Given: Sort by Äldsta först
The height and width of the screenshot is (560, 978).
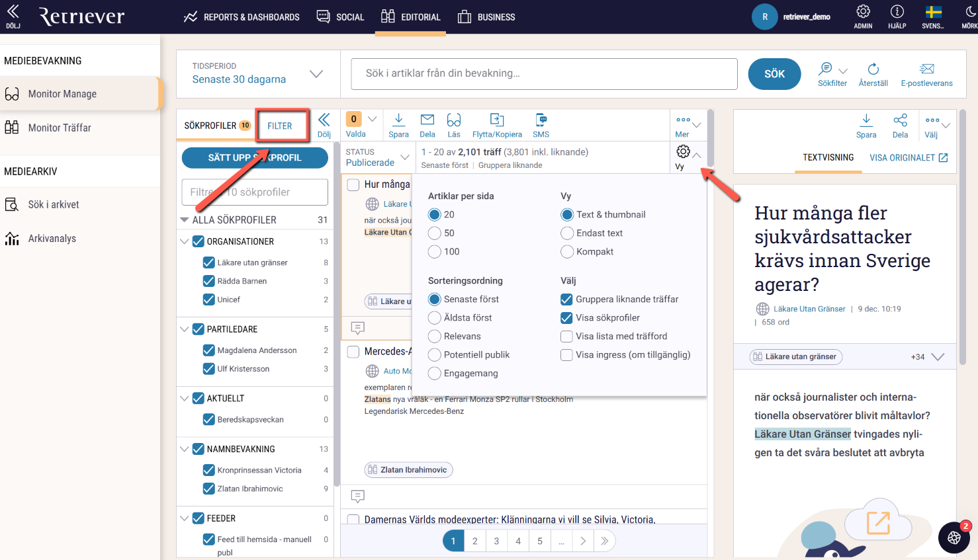Looking at the screenshot, I should point(435,317).
